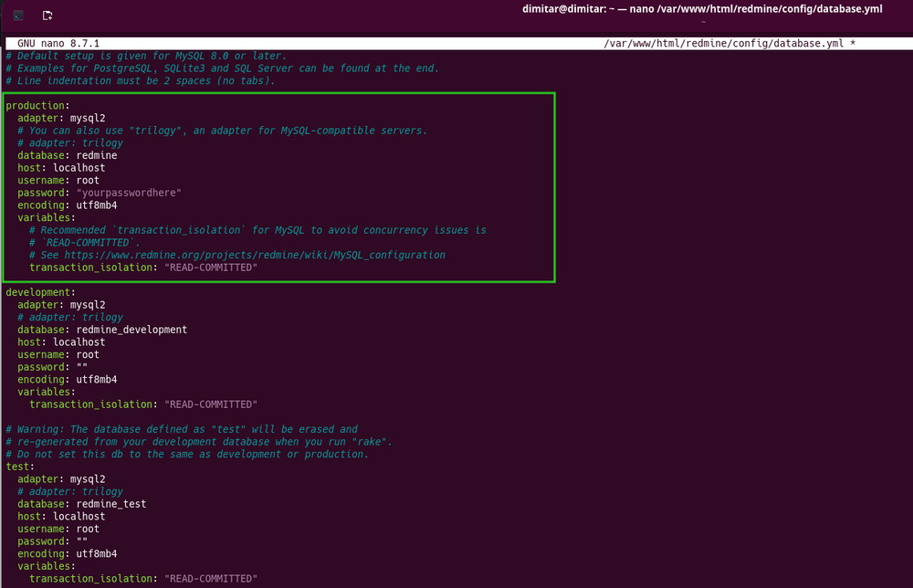913x588 pixels.
Task: Click 'host: localhost' in the development block
Action: click(61, 342)
